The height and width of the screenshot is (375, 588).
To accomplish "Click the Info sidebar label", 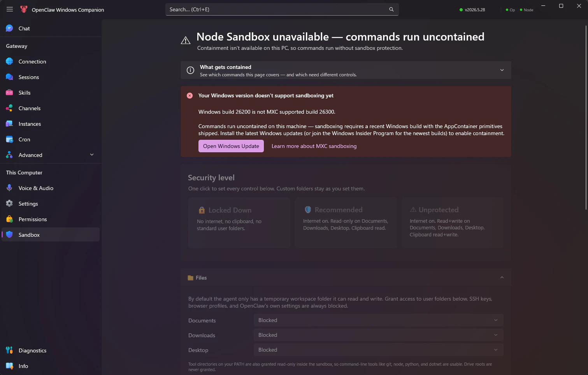I will pyautogui.click(x=23, y=366).
